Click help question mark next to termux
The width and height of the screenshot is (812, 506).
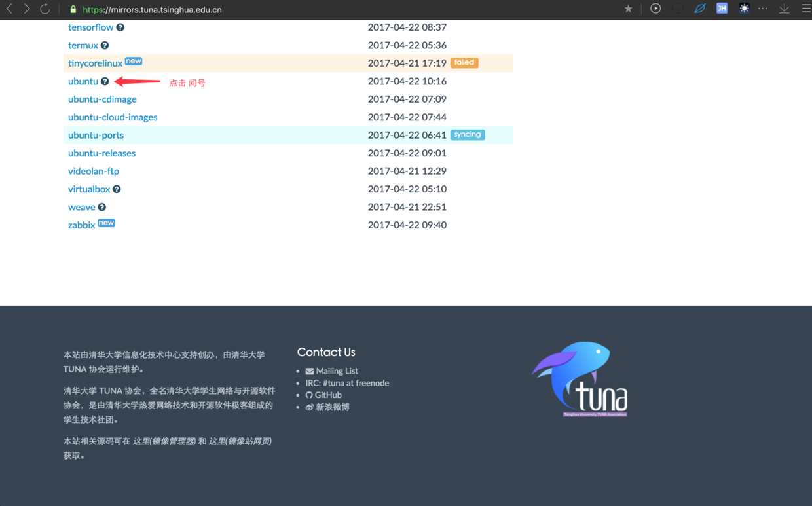pyautogui.click(x=105, y=45)
